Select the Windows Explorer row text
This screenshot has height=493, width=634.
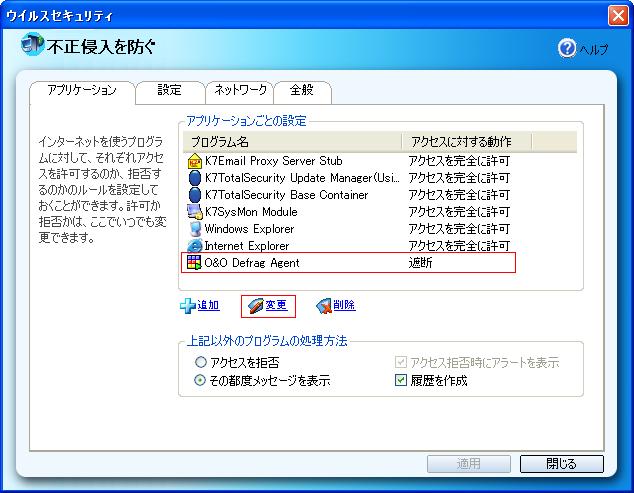pyautogui.click(x=249, y=229)
